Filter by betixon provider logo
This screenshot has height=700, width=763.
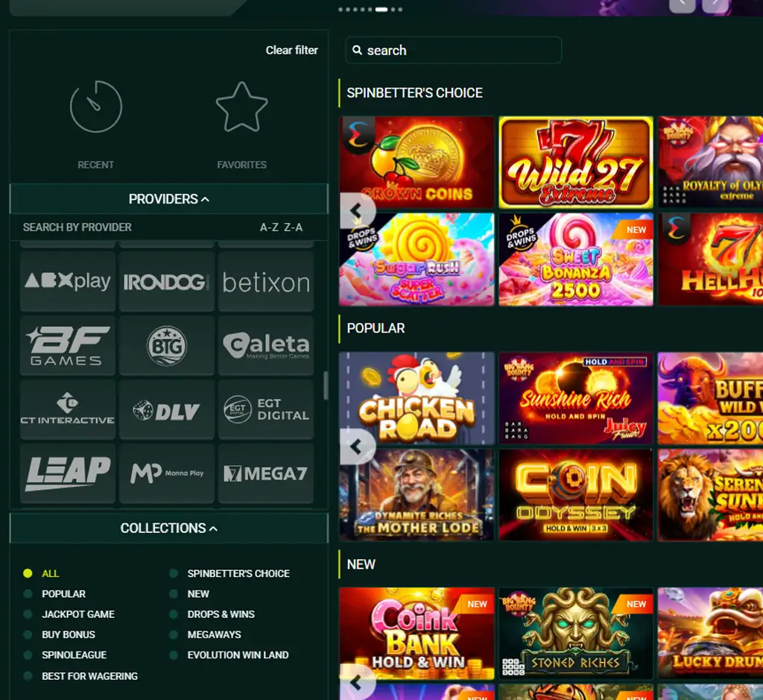pos(266,281)
